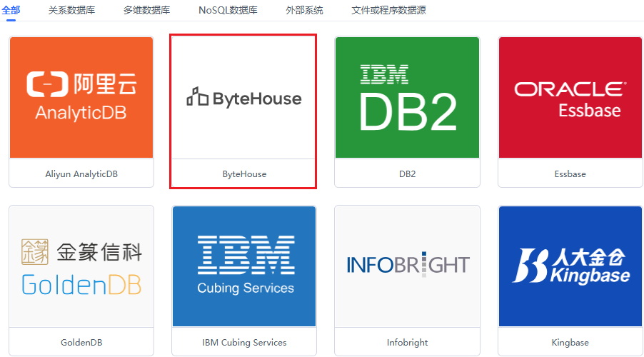644x357 pixels.
Task: Select the 文件或程序数据源 tab
Action: (388, 10)
